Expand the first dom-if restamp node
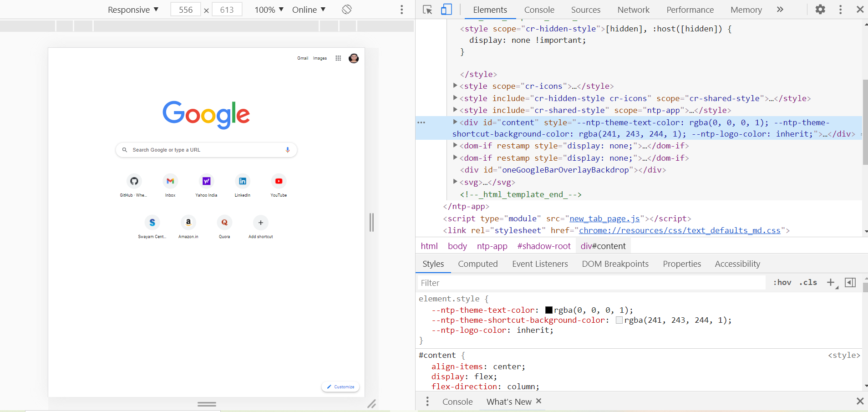The width and height of the screenshot is (868, 412). coord(455,145)
